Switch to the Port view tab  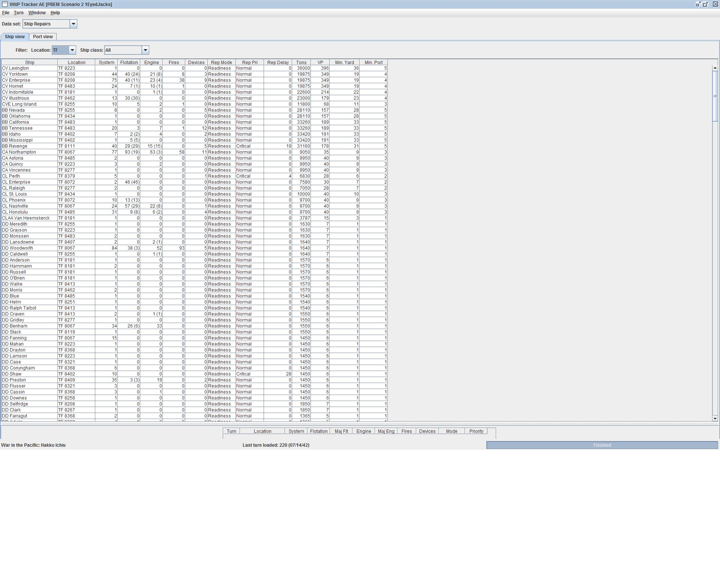[x=43, y=37]
